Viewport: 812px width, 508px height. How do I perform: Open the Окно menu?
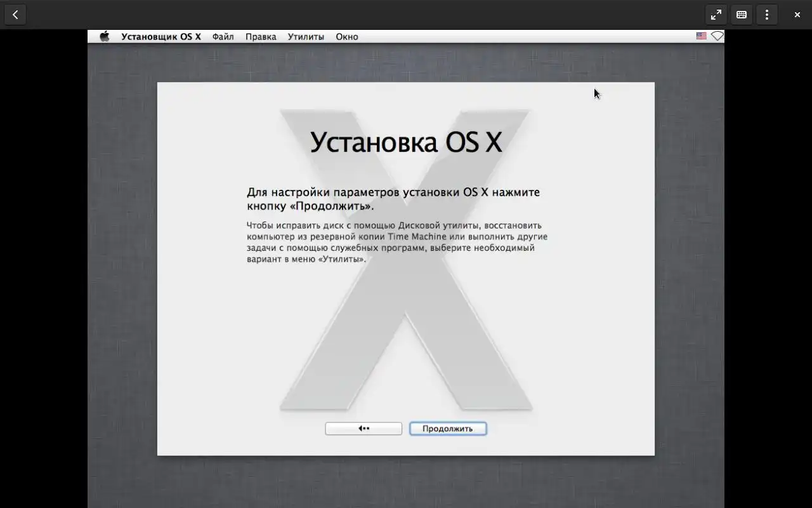[x=347, y=37]
